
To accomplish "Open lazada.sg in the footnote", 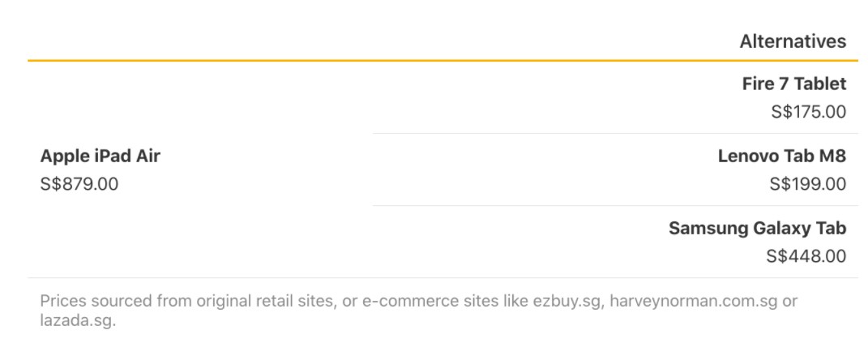I will [78, 320].
